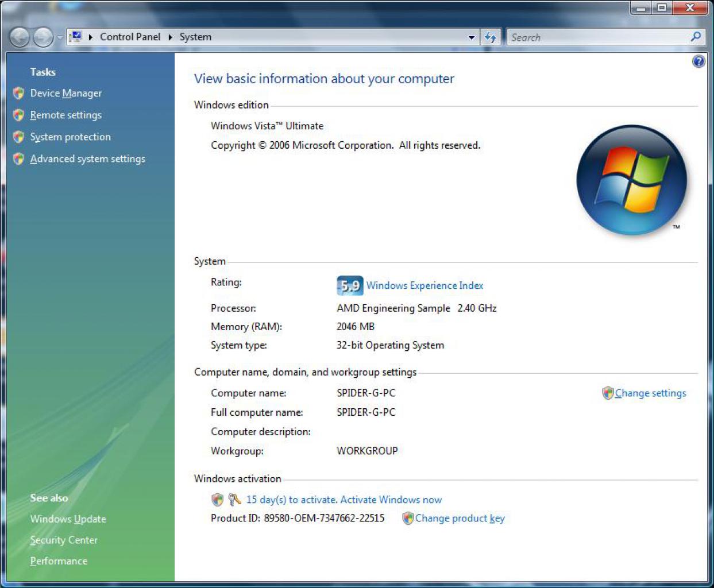Click the WORKGROUP workgroup value
This screenshot has height=588, width=714.
(367, 451)
